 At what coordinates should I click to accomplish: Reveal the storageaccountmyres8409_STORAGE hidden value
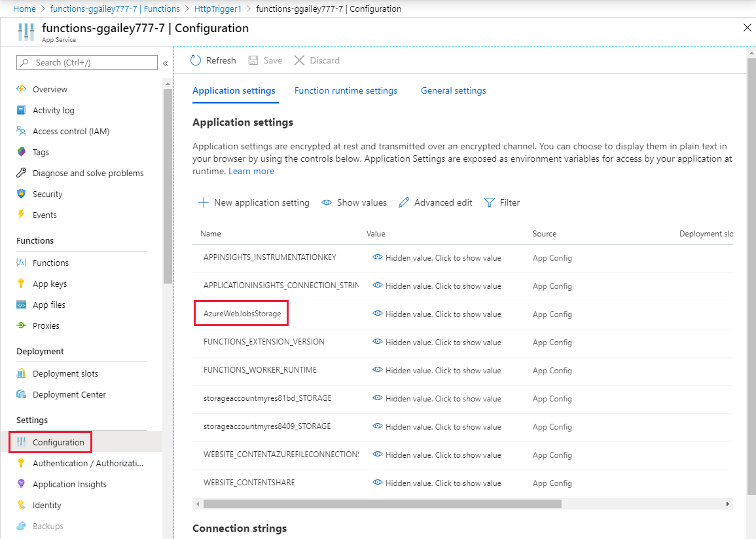[437, 426]
